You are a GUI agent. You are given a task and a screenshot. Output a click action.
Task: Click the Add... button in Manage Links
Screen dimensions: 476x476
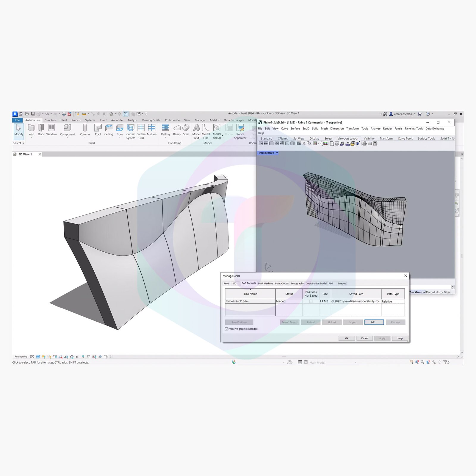pos(374,322)
